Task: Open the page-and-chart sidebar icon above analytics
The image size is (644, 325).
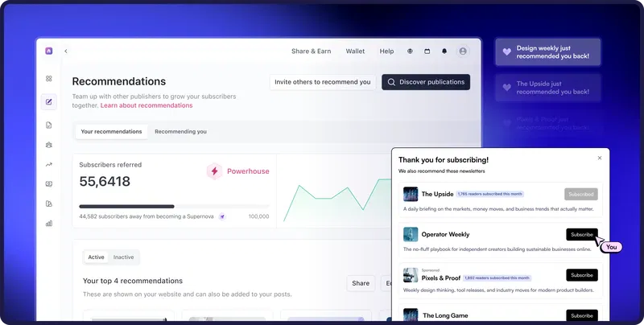Action: point(49,204)
